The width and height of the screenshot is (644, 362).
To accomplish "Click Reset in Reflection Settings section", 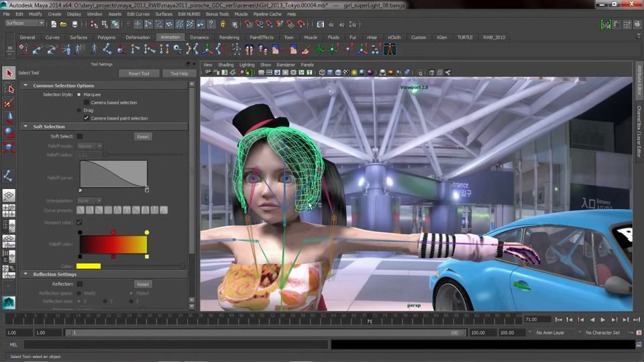I will 143,284.
